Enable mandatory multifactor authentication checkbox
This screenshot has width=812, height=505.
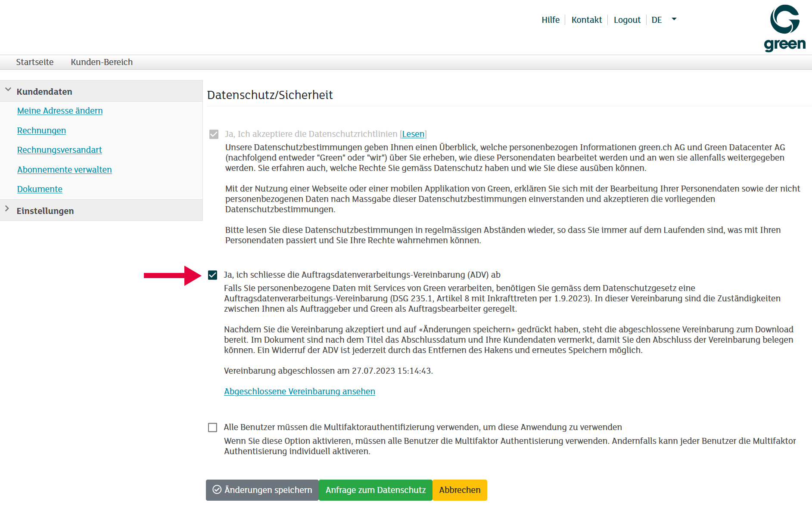coord(212,428)
